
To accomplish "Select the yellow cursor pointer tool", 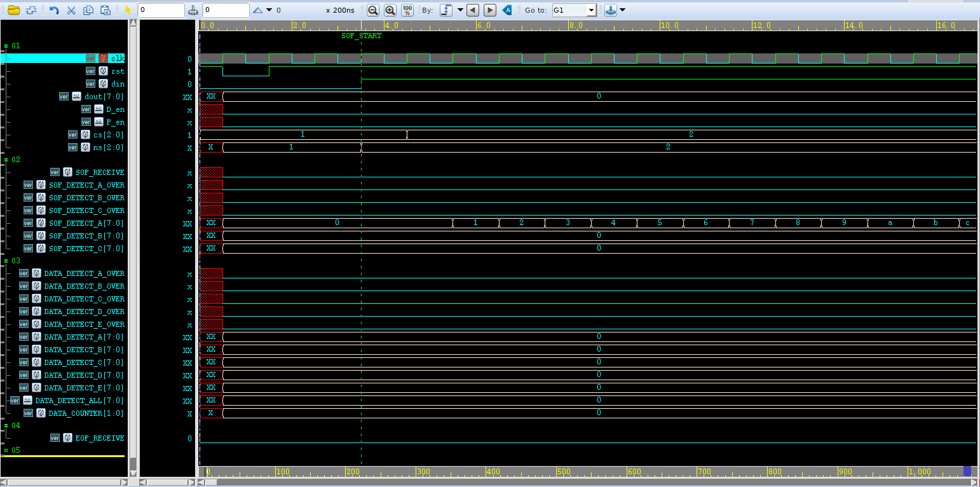I will point(128,10).
